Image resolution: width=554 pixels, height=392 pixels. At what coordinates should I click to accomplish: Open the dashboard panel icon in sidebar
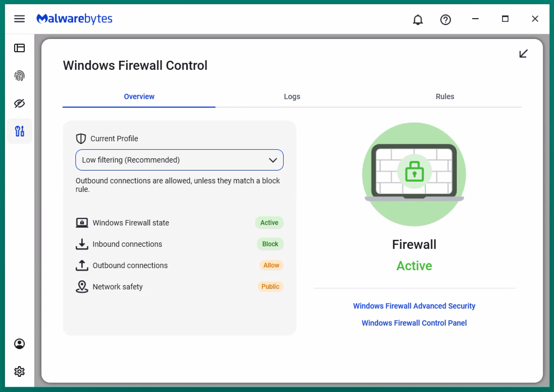pyautogui.click(x=19, y=48)
